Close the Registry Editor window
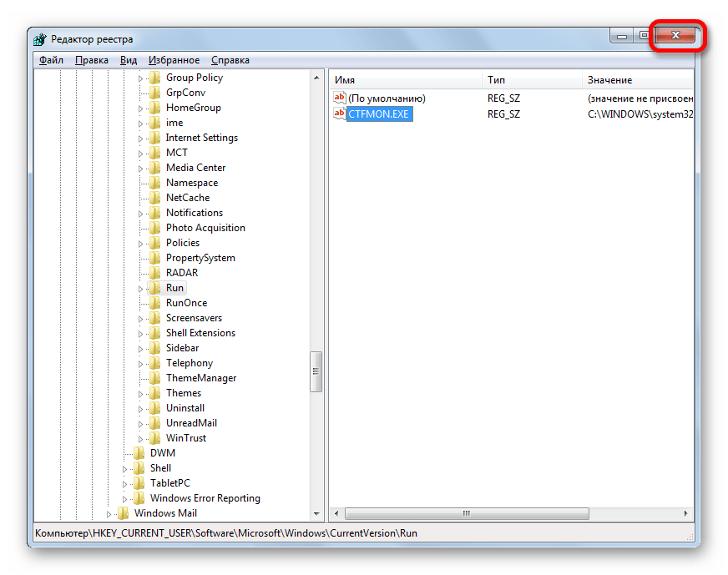Screen dimensions: 728x575 pos(675,35)
